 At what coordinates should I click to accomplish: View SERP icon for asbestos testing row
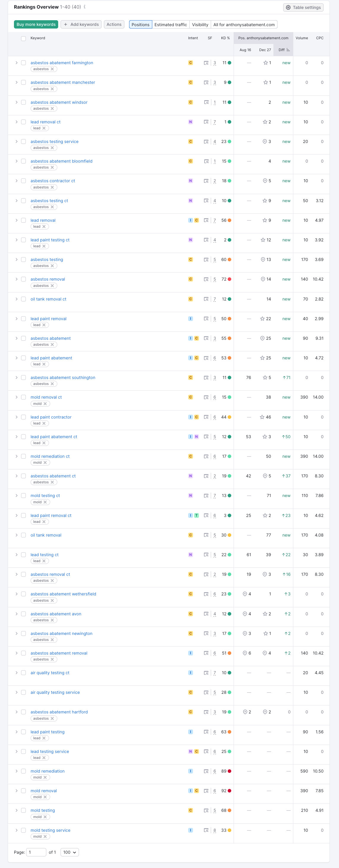pyautogui.click(x=206, y=260)
